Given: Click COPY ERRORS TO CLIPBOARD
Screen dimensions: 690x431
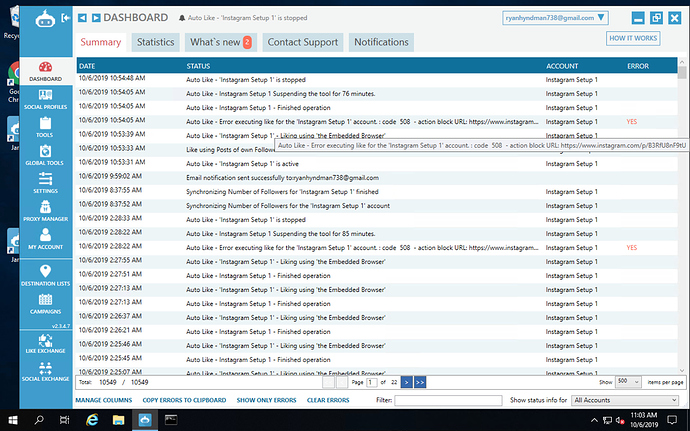Looking at the screenshot, I should click(x=184, y=400).
